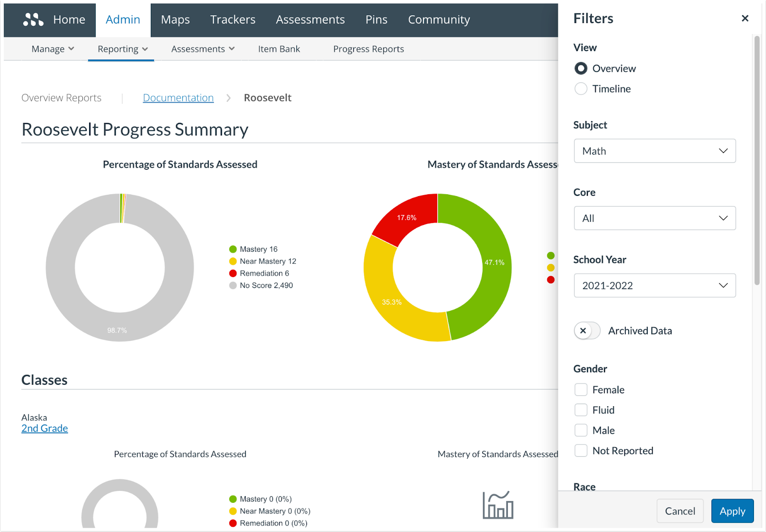Open the Trackers tab

point(233,20)
